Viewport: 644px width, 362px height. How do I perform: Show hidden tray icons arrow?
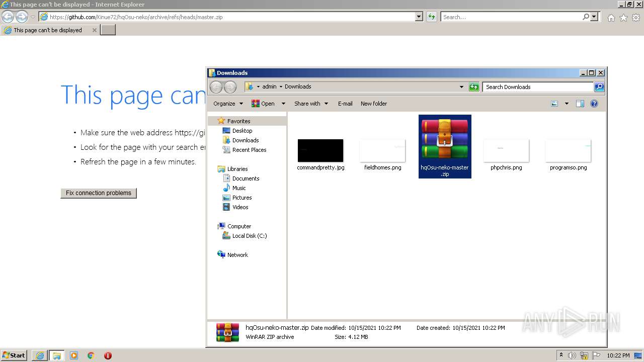click(561, 355)
